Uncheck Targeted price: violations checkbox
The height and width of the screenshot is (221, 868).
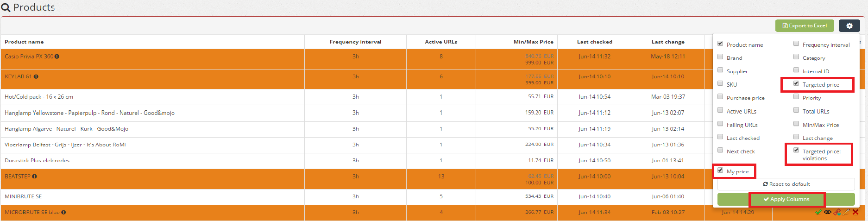click(796, 150)
